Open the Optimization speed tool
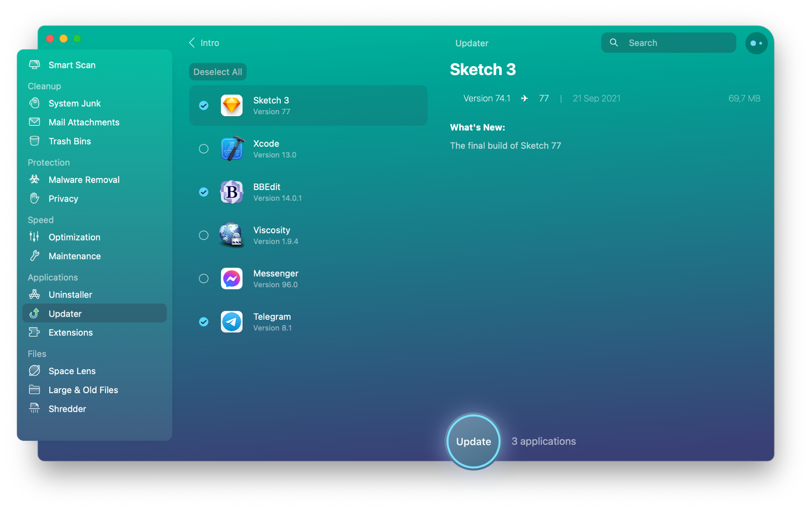 [74, 236]
